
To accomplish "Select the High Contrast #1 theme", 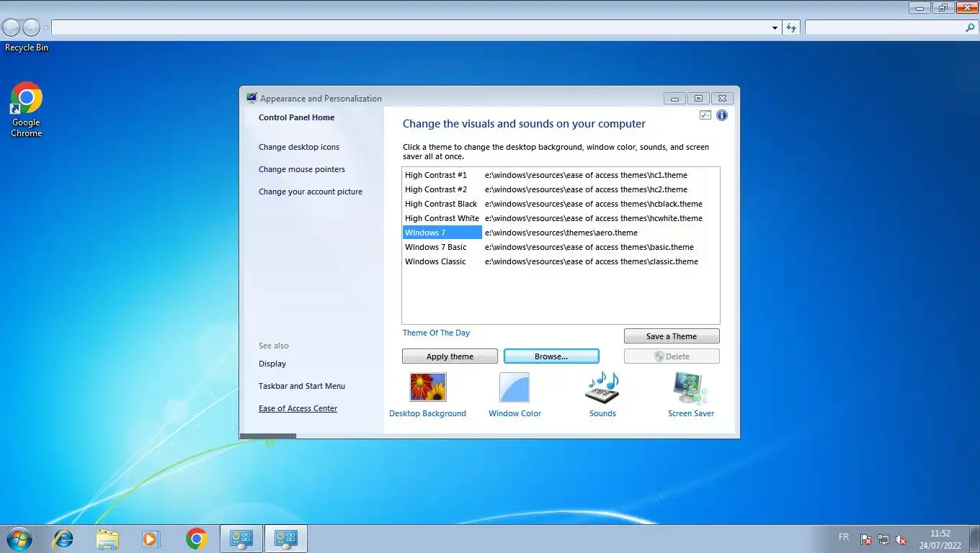I will 436,175.
